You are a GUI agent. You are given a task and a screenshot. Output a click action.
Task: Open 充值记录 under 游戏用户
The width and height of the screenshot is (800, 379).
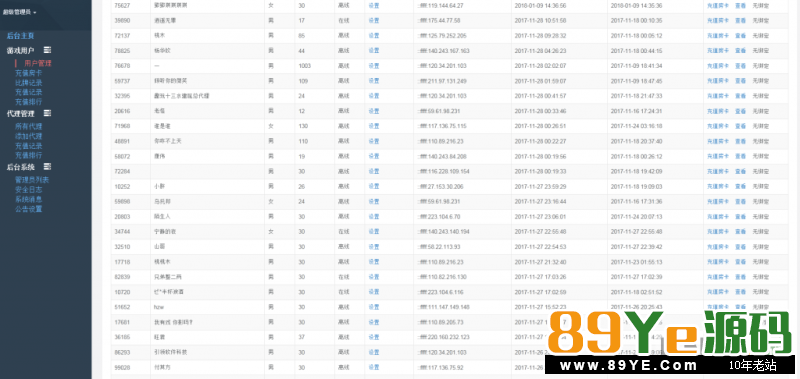pos(29,92)
